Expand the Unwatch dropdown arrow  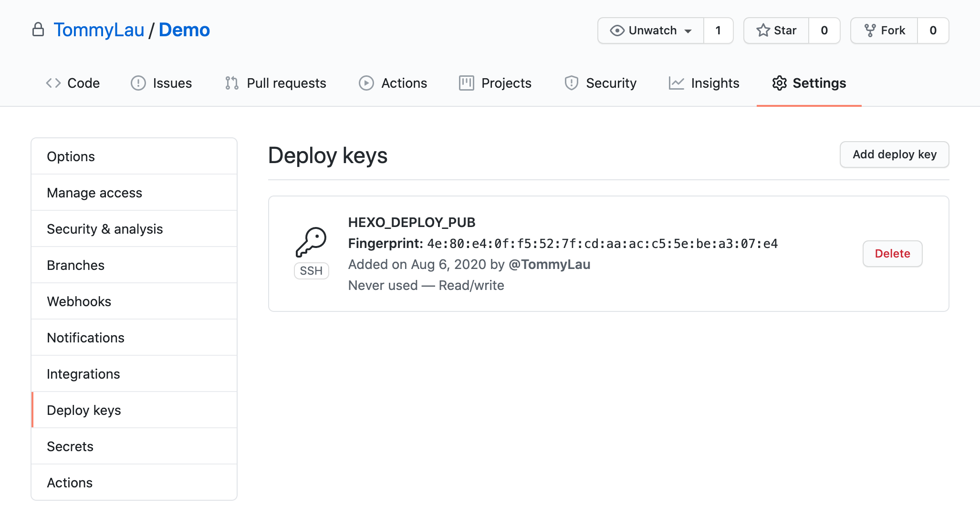coord(688,31)
